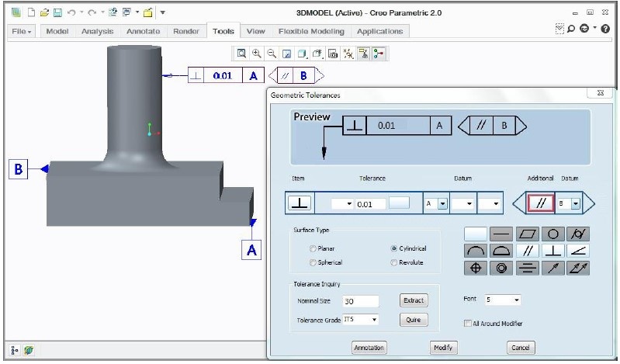Open the tertiary datum dropdown
This screenshot has height=364, width=620.
pyautogui.click(x=496, y=204)
